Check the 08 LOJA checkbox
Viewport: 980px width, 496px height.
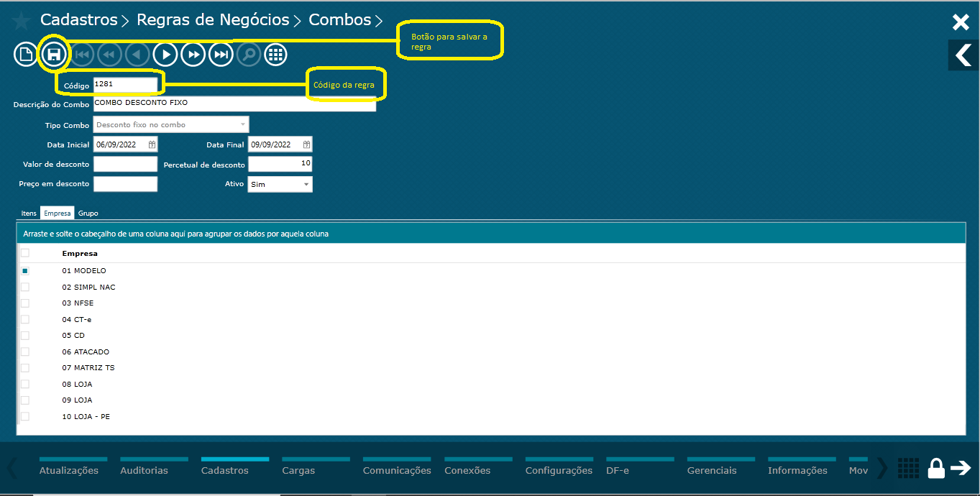25,384
